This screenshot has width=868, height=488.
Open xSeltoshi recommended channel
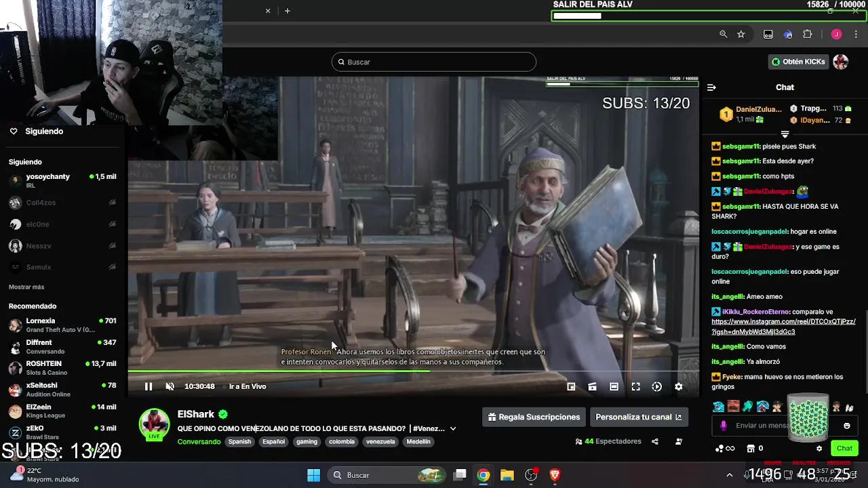[x=62, y=390]
